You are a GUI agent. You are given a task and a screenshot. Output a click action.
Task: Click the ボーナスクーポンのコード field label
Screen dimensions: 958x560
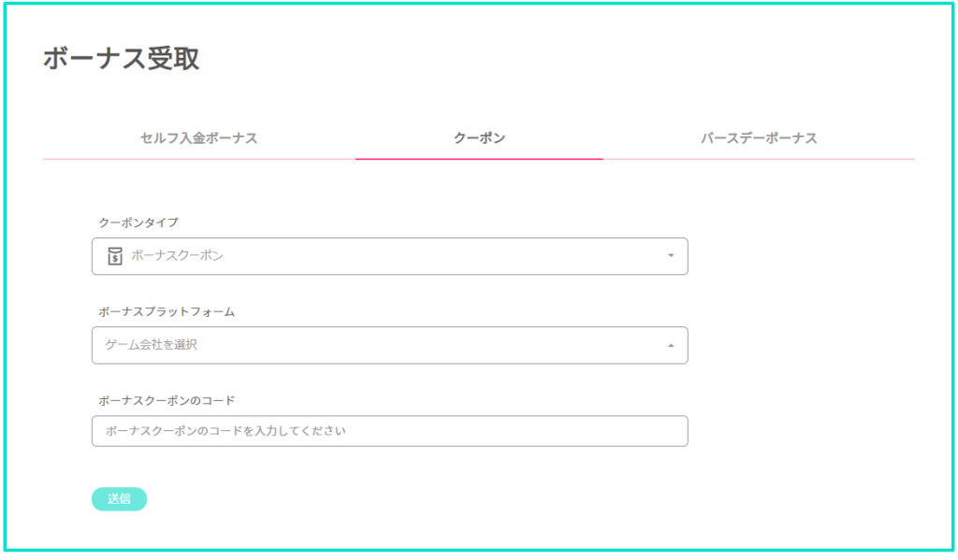tap(167, 401)
